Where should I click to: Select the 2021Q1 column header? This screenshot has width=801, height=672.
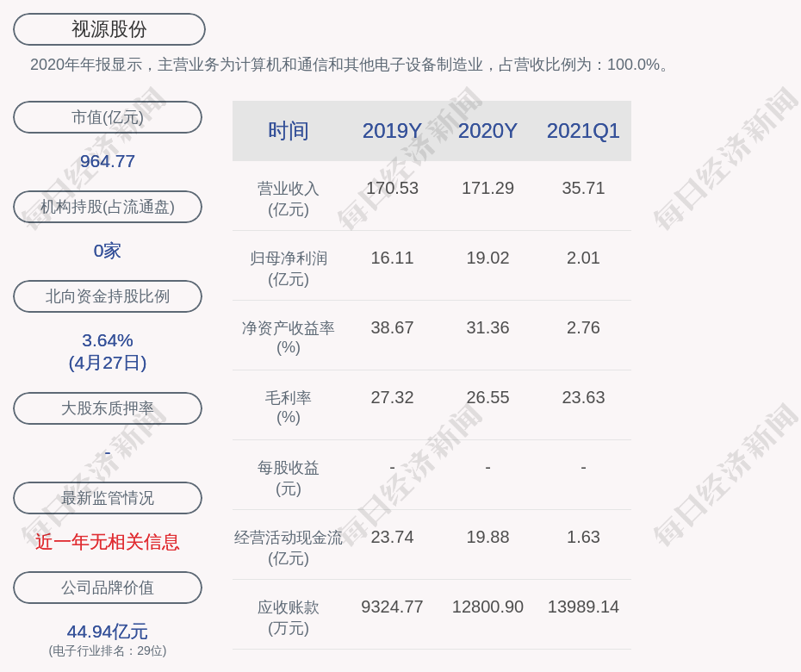(583, 131)
